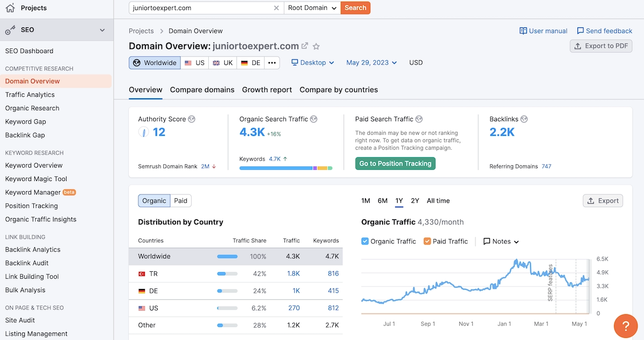Click Organic Search Traffic info globe icon
This screenshot has height=340, width=644.
tap(314, 119)
